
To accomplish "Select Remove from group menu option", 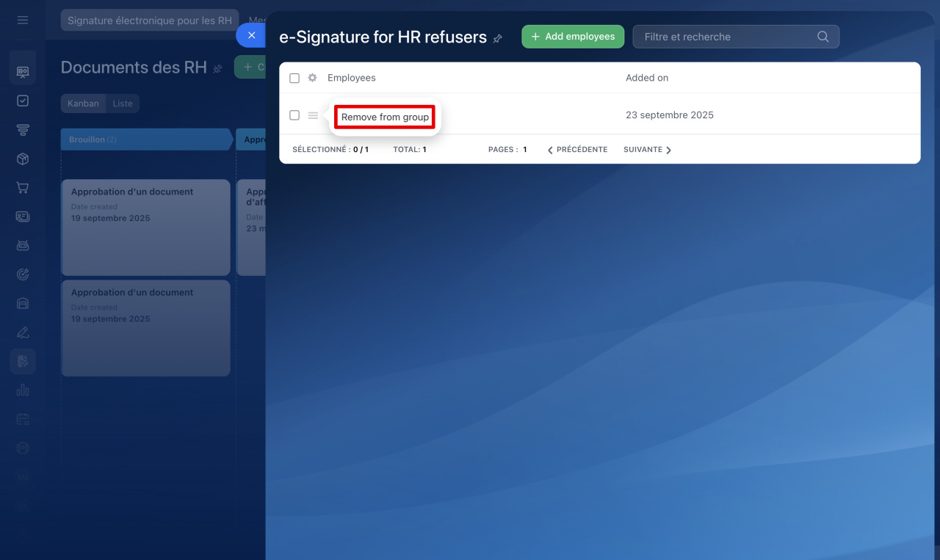I will coord(385,117).
